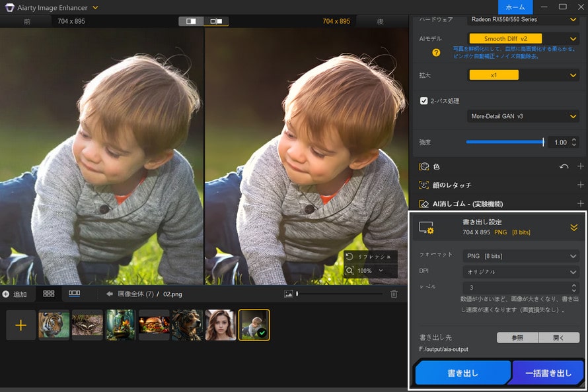Expand the 顔のレタッチ panel with its plus
The image size is (588, 392).
pyautogui.click(x=579, y=185)
